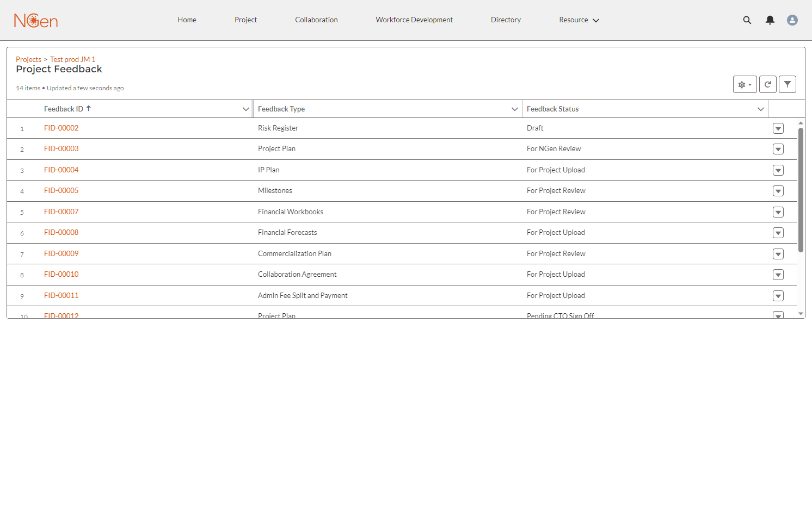Open row actions for FID-00008

click(778, 233)
